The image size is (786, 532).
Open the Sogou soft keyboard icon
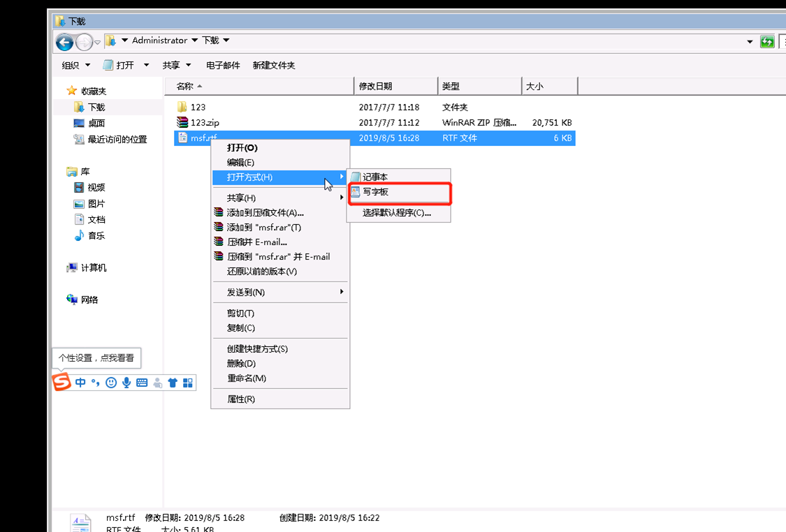142,383
